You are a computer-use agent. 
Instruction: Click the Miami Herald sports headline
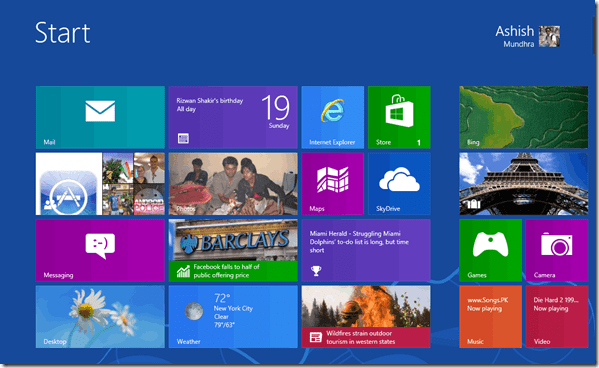(359, 242)
